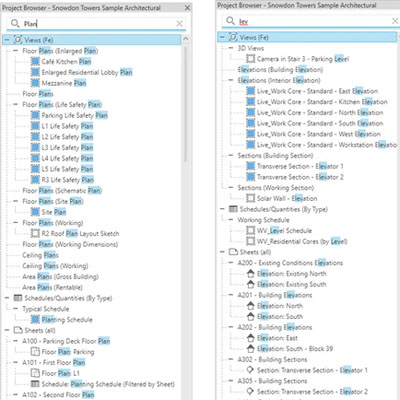400x400 pixels.
Task: Select Live_Work Core North Elevation
Action: click(x=320, y=113)
